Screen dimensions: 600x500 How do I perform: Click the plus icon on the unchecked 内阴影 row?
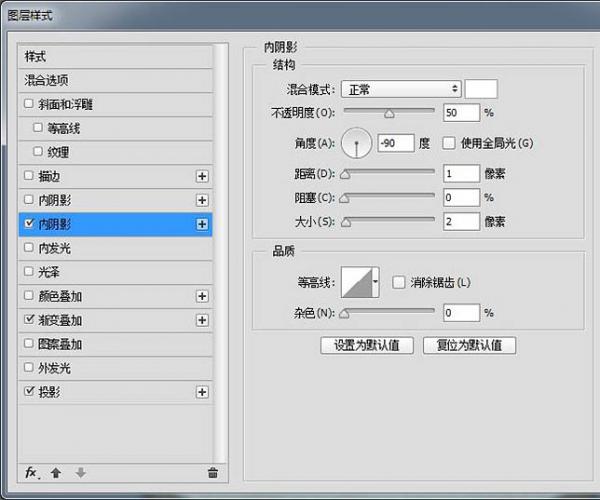(x=202, y=200)
